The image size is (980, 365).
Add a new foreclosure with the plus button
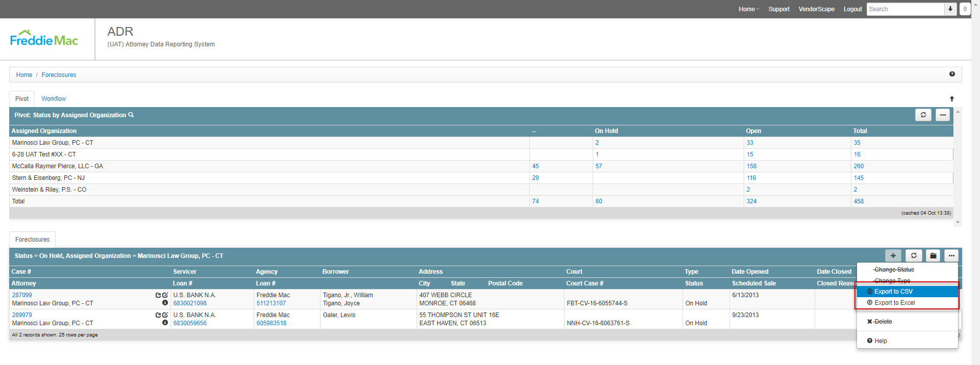coord(893,256)
